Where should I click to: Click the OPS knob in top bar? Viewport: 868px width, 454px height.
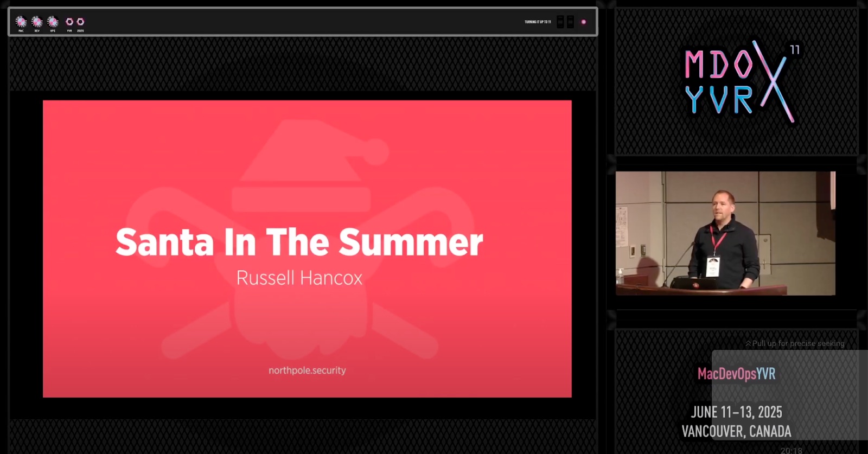pos(53,22)
